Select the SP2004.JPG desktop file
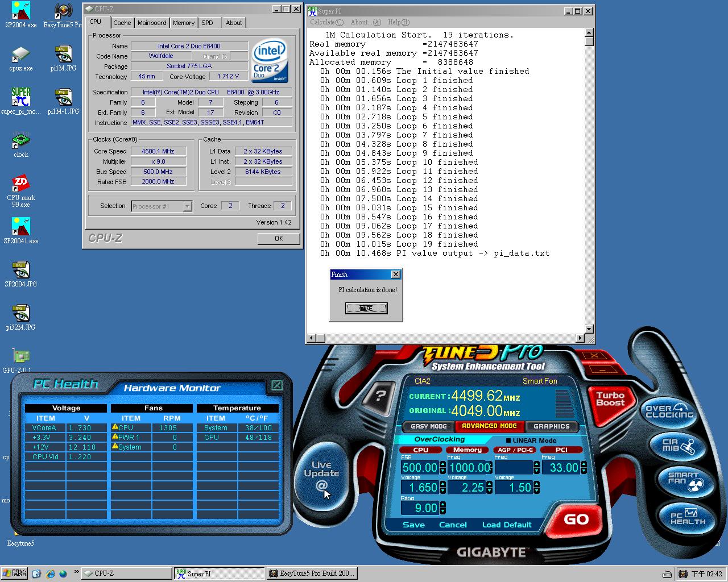 [21, 274]
